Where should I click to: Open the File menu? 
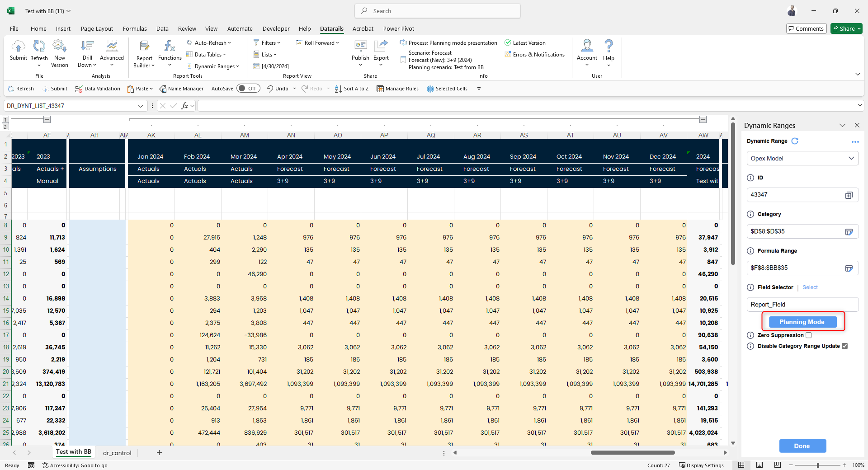pos(14,28)
